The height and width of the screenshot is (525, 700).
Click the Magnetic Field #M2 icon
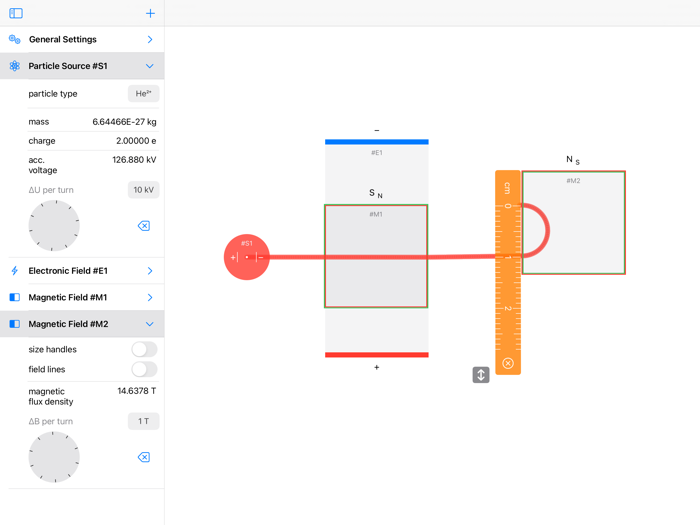point(15,324)
